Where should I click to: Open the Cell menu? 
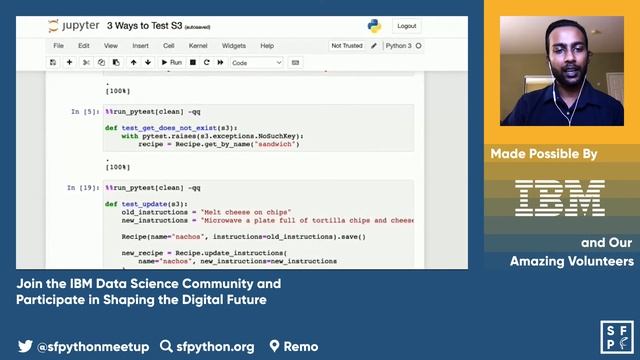tap(169, 46)
